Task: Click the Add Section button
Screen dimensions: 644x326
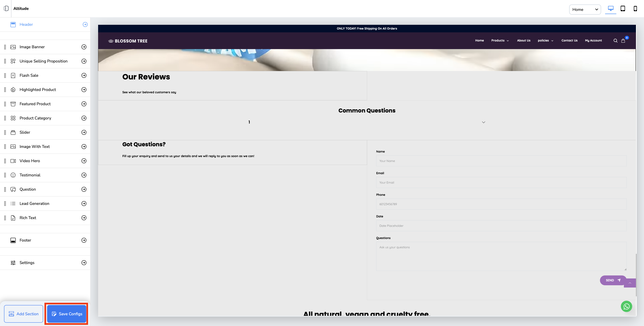Action: click(23, 314)
